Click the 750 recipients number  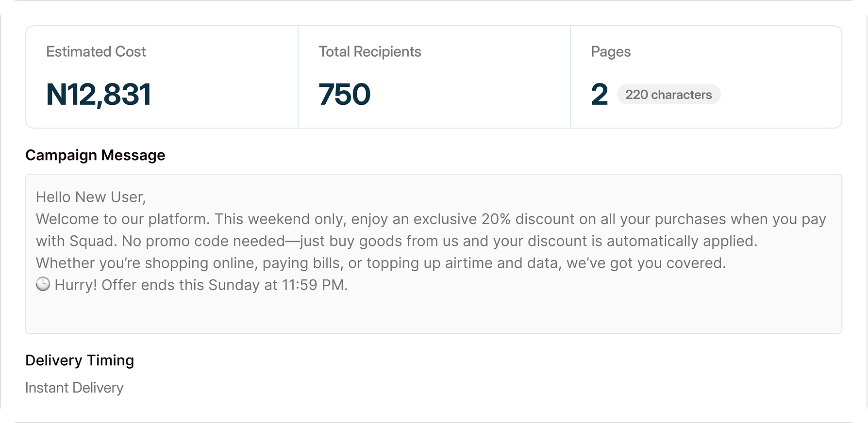coord(344,94)
